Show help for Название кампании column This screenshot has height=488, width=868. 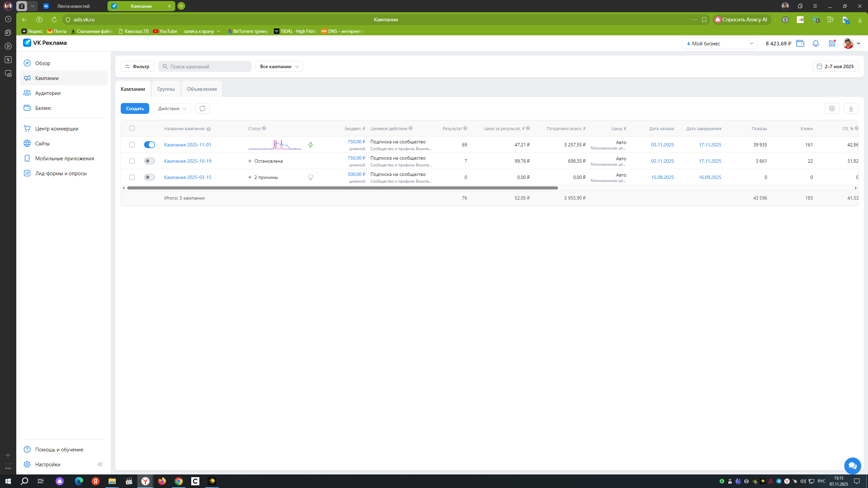209,129
